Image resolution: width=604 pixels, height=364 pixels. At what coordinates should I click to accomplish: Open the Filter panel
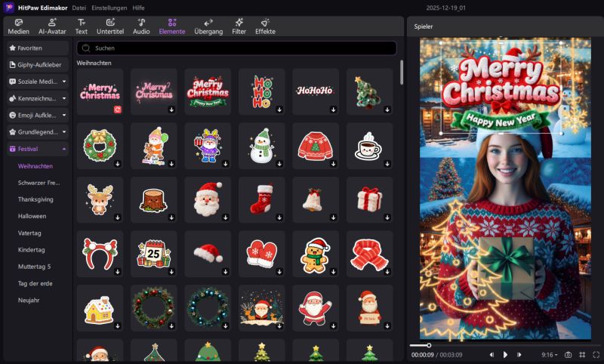pos(239,26)
